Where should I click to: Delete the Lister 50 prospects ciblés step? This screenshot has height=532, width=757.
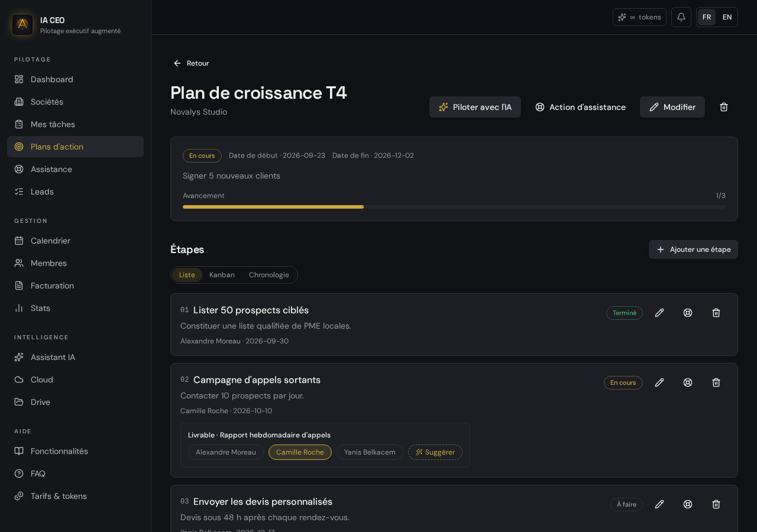(x=716, y=313)
